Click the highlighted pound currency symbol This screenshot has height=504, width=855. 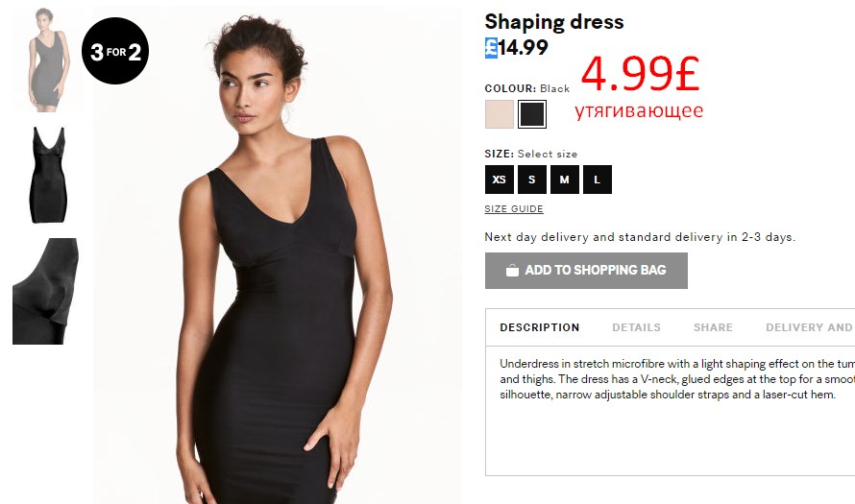click(491, 48)
